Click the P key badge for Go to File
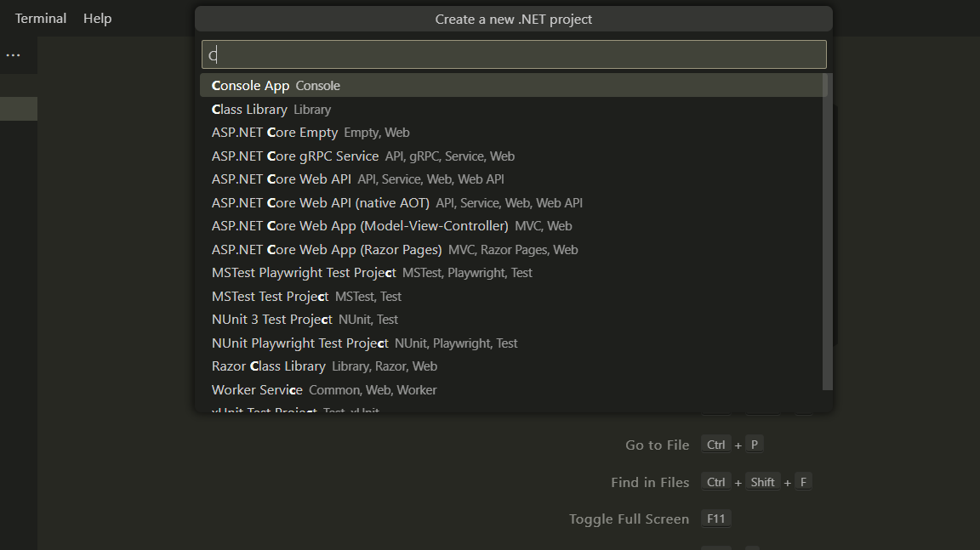 click(x=755, y=445)
